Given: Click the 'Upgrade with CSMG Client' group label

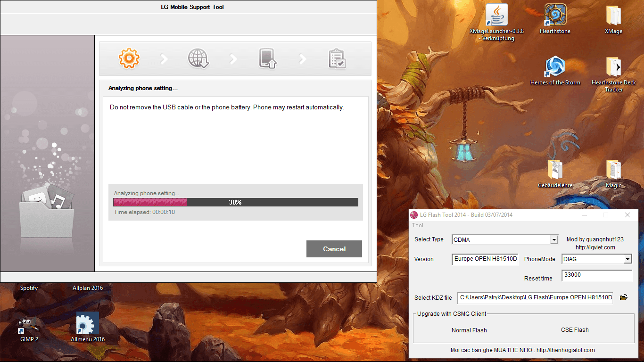Looking at the screenshot, I should point(452,314).
